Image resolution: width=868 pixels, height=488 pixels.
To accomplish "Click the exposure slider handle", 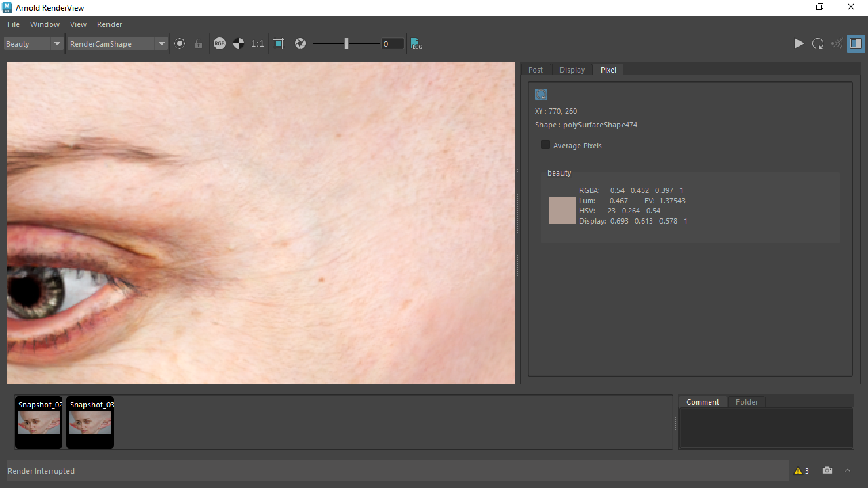I will click(347, 43).
